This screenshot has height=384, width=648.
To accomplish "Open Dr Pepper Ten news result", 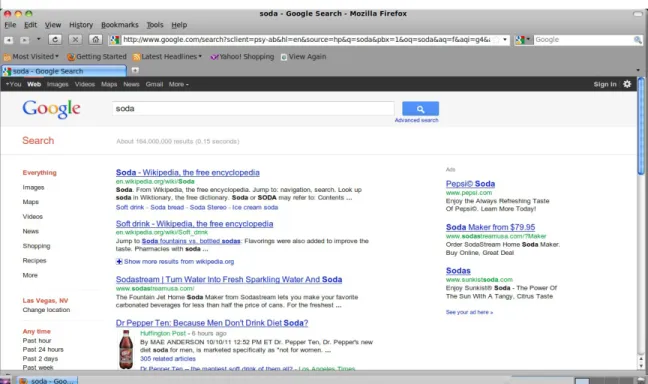I will coord(212,323).
